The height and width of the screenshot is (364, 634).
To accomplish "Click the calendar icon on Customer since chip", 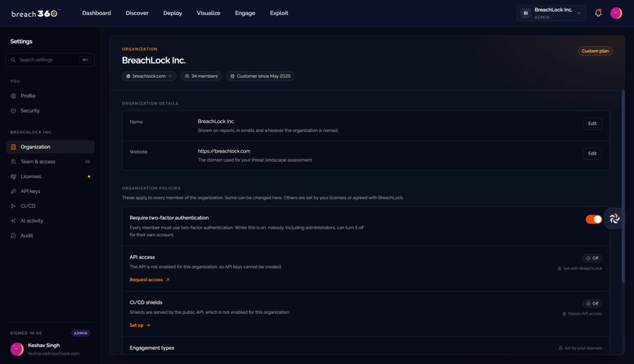I will pos(232,76).
